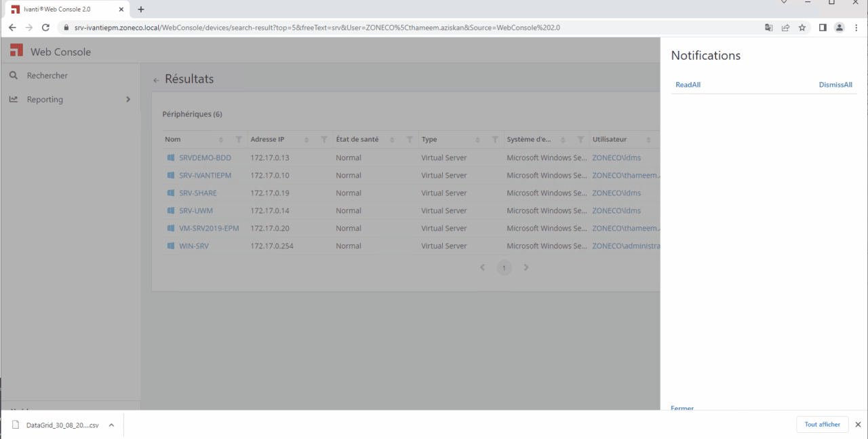Sort by the Adresse IP sort arrows
The width and height of the screenshot is (868, 439).
coord(306,140)
